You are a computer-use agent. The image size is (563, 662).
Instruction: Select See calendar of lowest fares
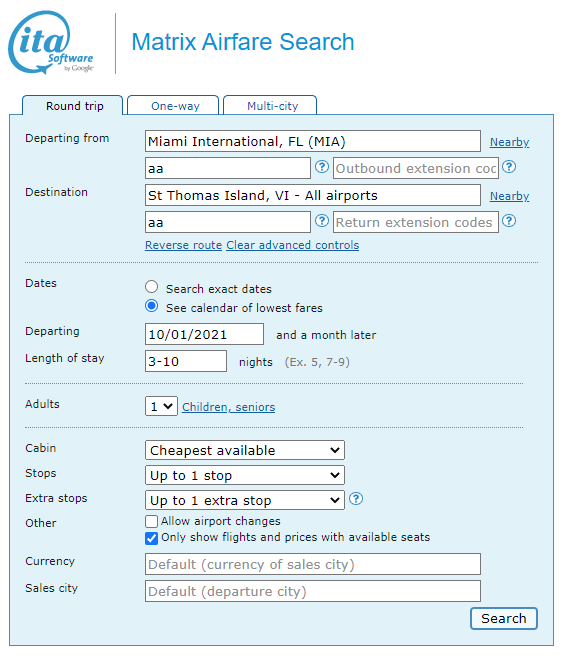pos(152,306)
